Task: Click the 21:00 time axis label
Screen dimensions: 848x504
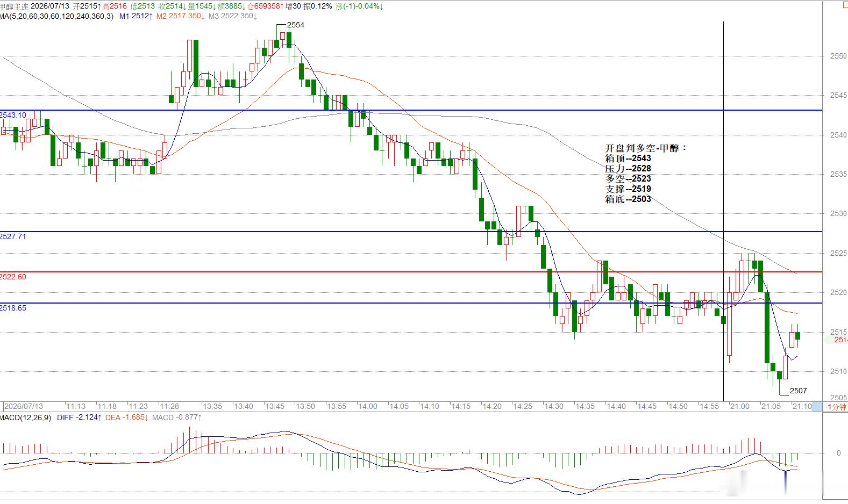Action: coord(740,406)
